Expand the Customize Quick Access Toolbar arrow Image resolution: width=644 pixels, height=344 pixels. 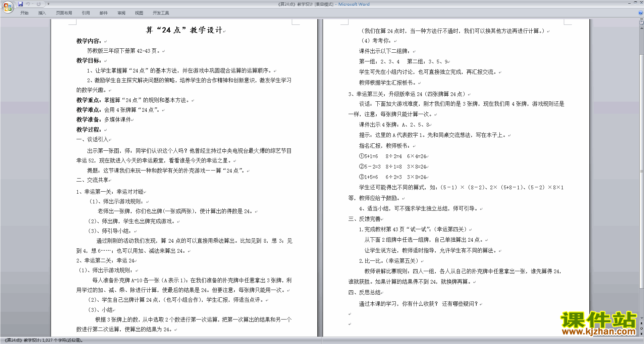click(x=48, y=4)
